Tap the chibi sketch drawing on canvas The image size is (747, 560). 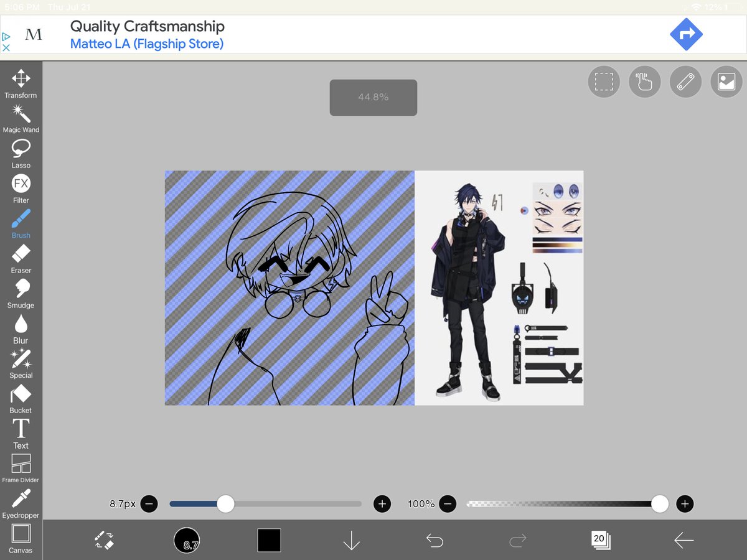click(290, 288)
